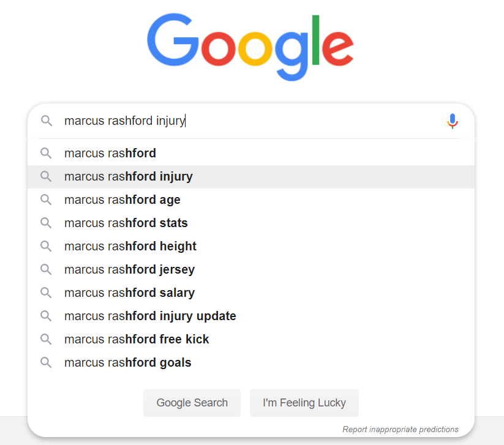Click the Google Search button
This screenshot has height=445, width=504.
click(x=192, y=403)
